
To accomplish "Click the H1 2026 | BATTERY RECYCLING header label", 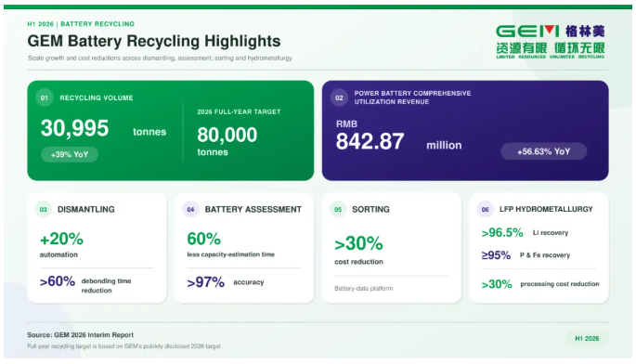I will (81, 24).
